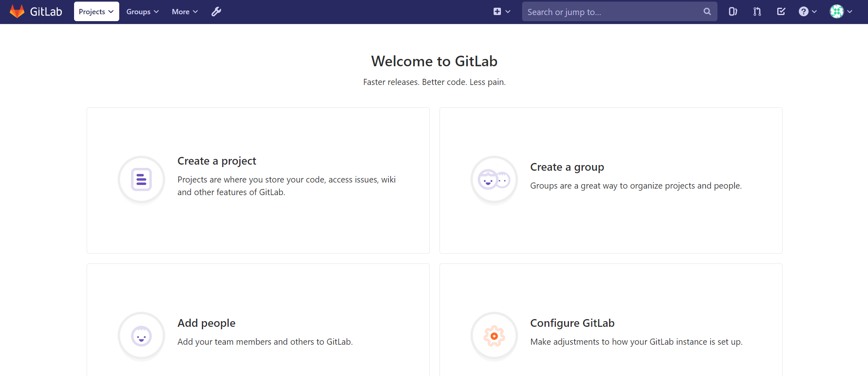Click the Welcome to GitLab title

click(434, 61)
